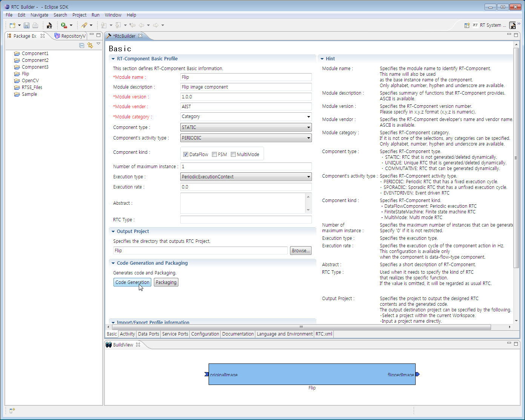The width and height of the screenshot is (525, 420).
Task: Click the Last Edit Location icon
Action: click(x=132, y=25)
